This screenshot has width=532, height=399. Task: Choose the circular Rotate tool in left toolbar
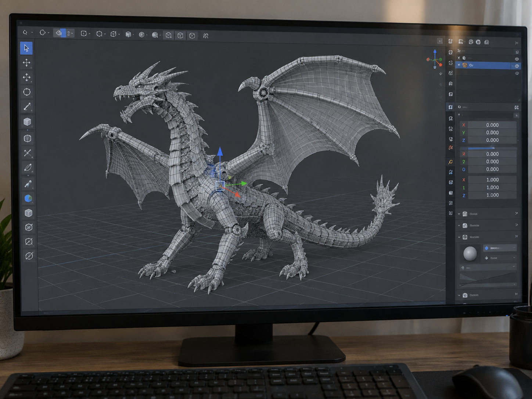(27, 92)
